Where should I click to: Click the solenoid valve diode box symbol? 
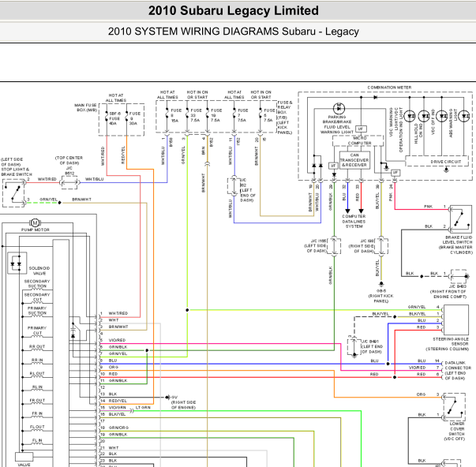(x=17, y=263)
